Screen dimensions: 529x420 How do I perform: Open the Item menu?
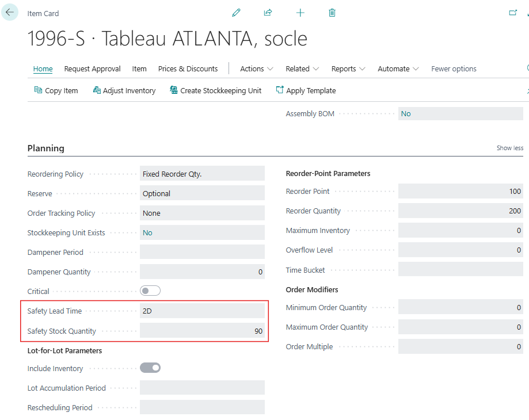139,69
